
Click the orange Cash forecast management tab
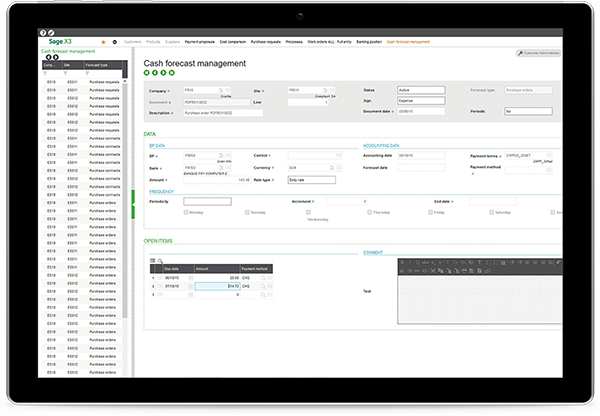pos(408,42)
